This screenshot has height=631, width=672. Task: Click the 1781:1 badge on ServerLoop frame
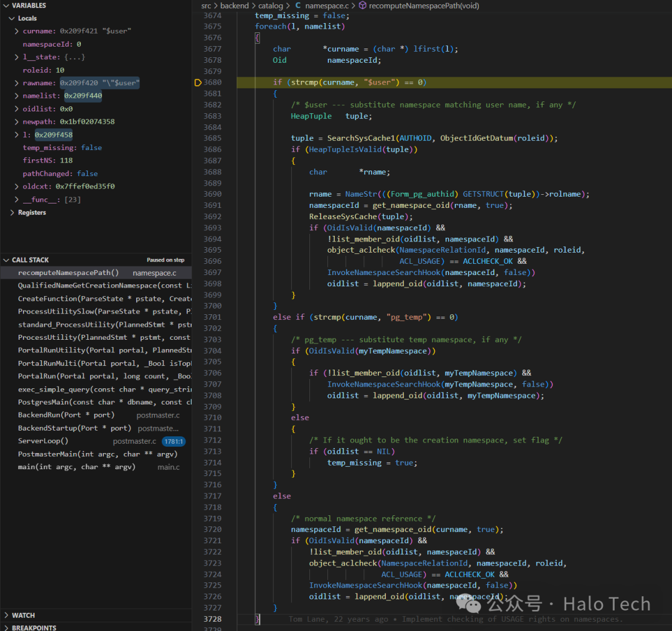point(173,441)
